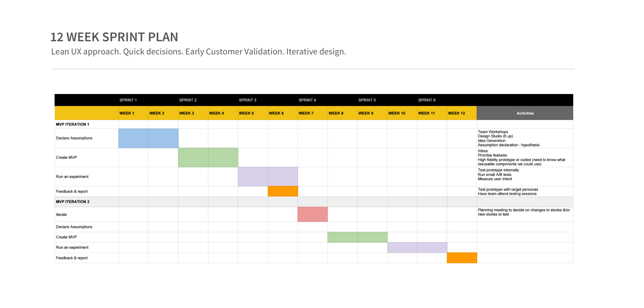Click the grey Activities column header
Image resolution: width=644 pixels, height=308 pixels.
pyautogui.click(x=525, y=113)
